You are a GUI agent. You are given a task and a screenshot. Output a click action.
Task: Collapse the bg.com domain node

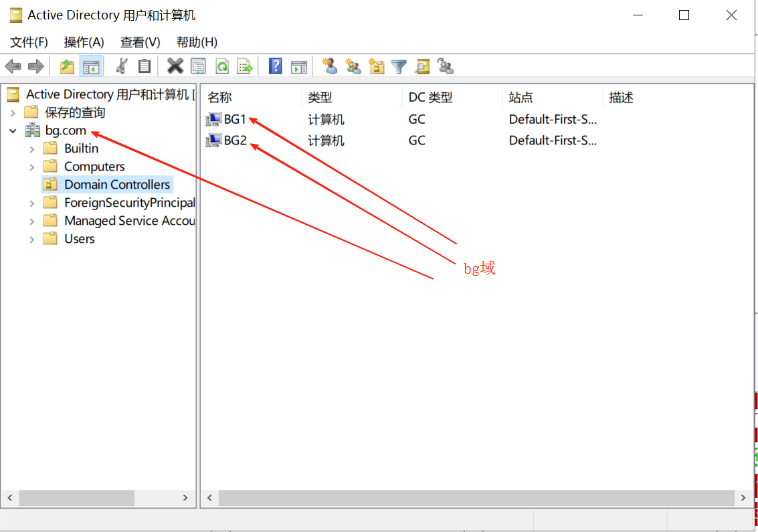(13, 130)
